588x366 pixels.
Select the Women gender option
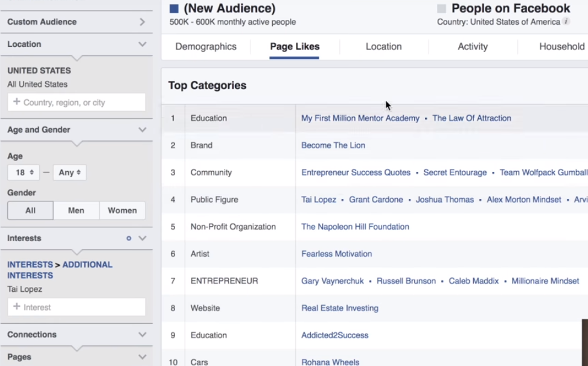[123, 210]
